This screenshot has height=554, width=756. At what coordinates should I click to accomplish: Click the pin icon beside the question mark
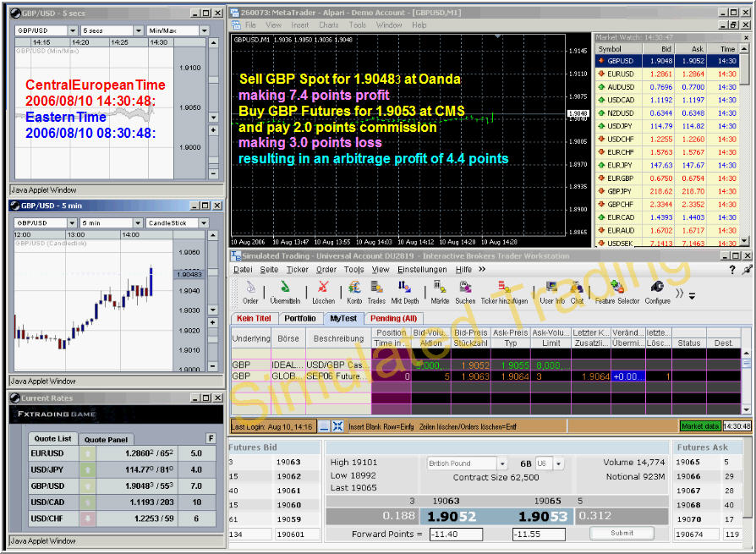pyautogui.click(x=747, y=270)
